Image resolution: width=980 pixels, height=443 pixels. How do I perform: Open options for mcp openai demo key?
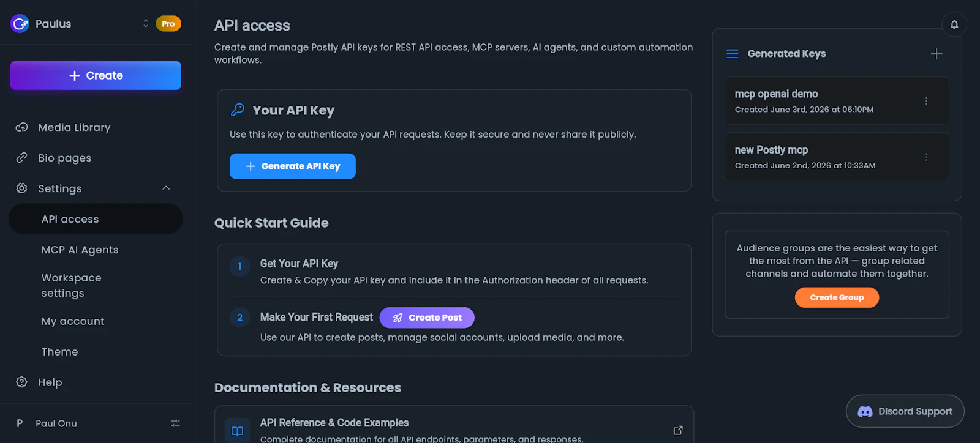tap(926, 101)
